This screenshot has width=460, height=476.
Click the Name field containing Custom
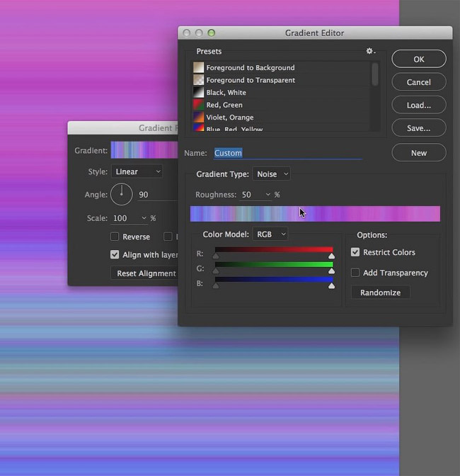point(288,153)
